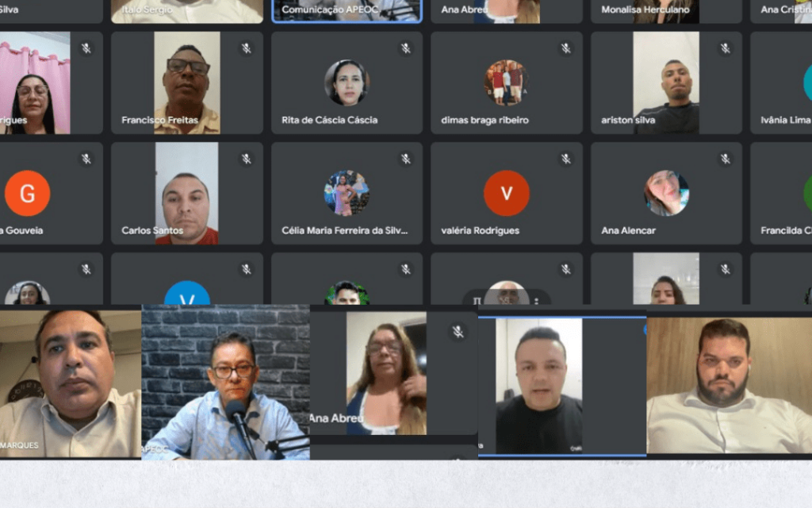Select Ana Alencar's round profile photo
This screenshot has width=812, height=508.
(x=666, y=193)
